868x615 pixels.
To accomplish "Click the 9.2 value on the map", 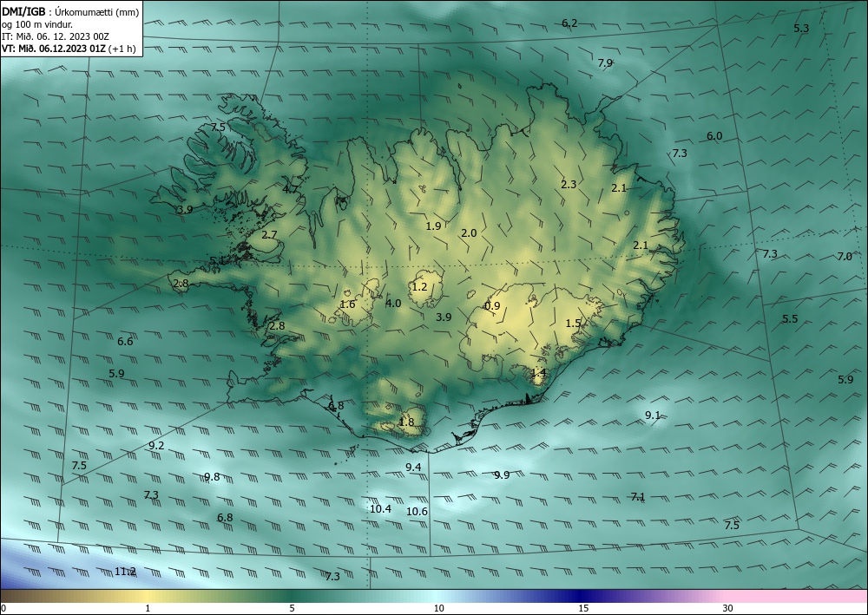I will [156, 446].
